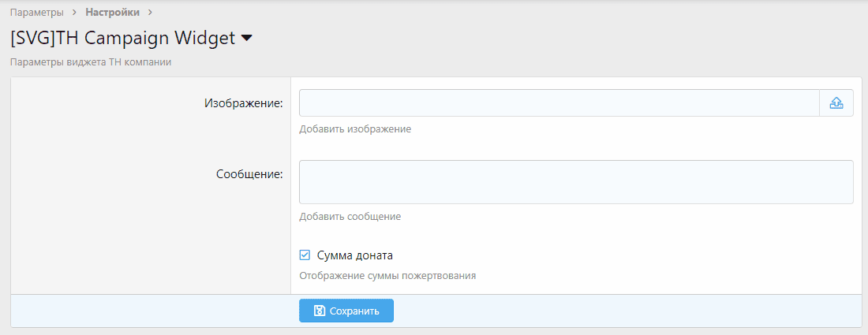The height and width of the screenshot is (335, 868).
Task: Click the Добавить сообщение hint text
Action: (x=350, y=216)
